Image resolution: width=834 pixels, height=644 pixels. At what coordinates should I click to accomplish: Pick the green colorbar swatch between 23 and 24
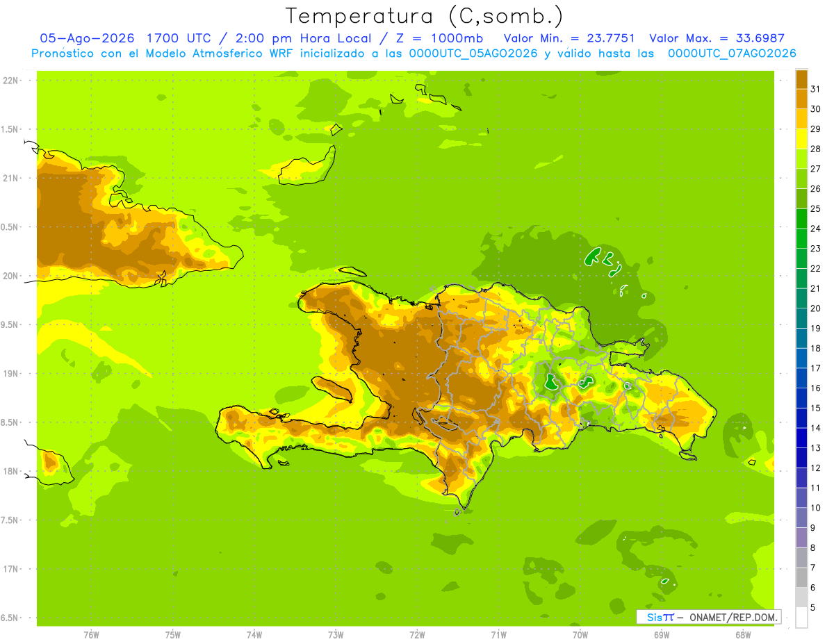click(801, 238)
